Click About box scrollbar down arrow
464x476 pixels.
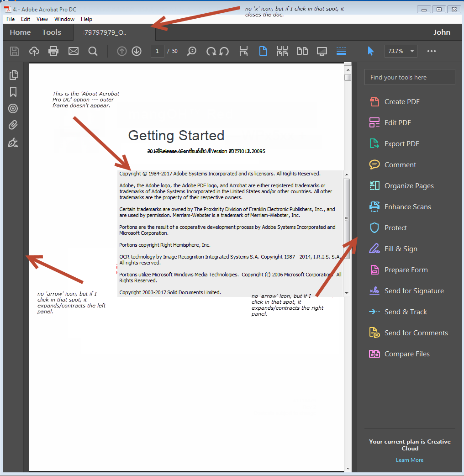click(347, 293)
